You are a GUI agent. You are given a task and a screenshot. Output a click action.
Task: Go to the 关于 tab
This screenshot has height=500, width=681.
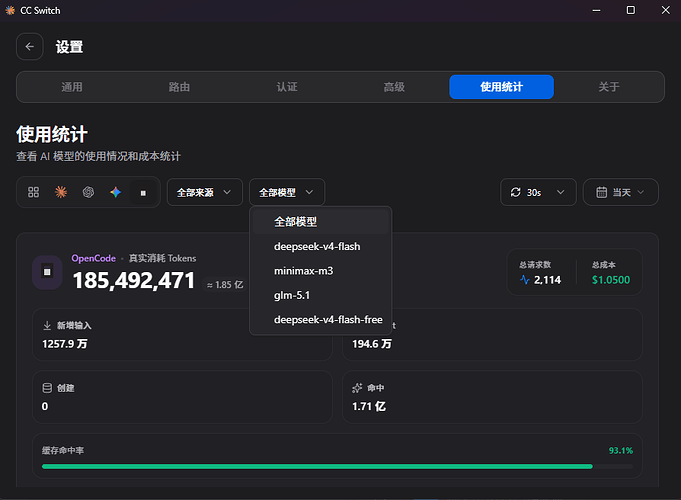[x=608, y=87]
